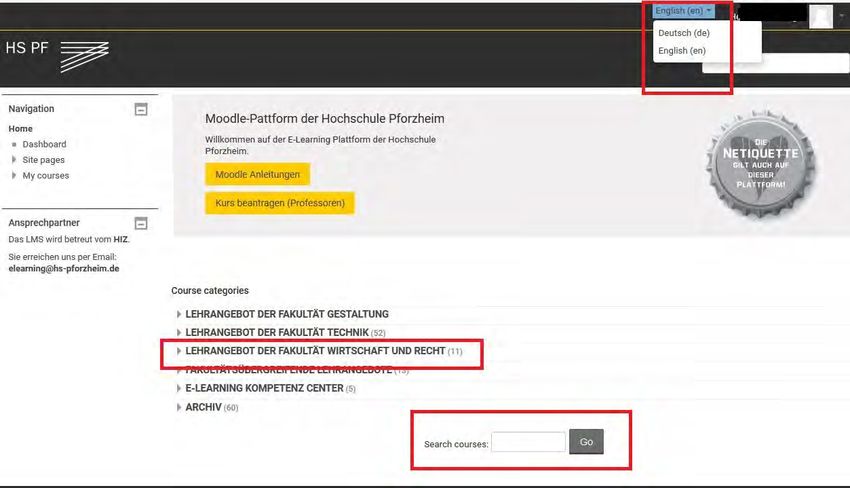Open My courses link

[46, 176]
